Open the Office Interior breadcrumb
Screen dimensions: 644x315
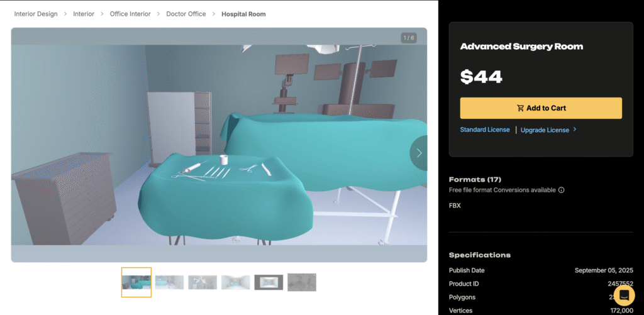(x=130, y=14)
